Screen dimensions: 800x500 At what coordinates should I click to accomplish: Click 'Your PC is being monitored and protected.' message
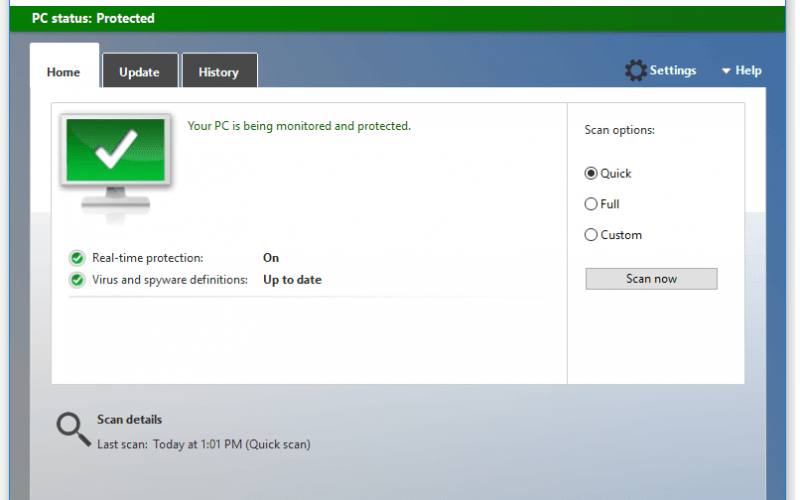tap(299, 126)
